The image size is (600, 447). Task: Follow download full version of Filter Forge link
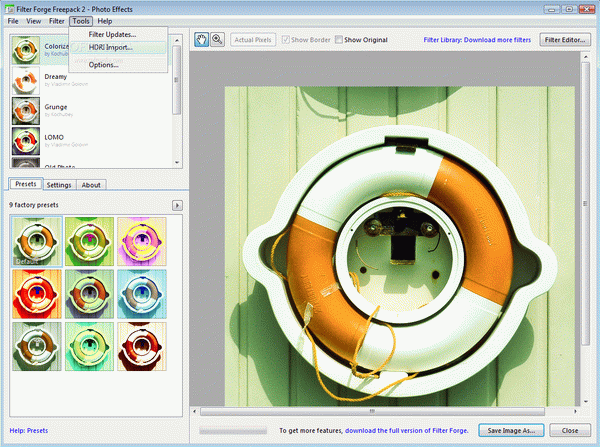click(x=407, y=431)
